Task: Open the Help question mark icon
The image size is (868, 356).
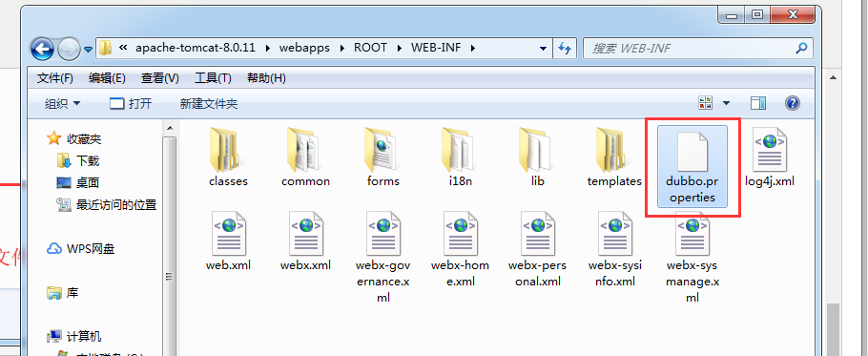Action: click(x=793, y=103)
